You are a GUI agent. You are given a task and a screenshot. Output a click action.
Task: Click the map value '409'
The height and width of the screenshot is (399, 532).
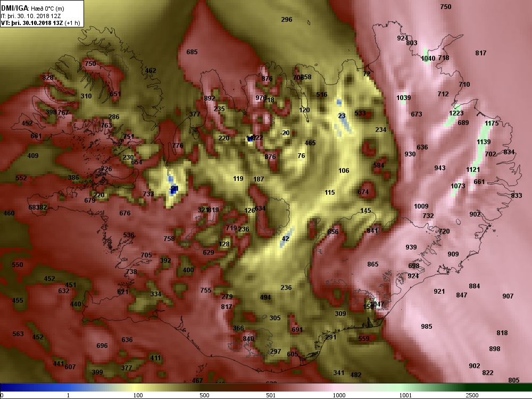tap(33, 156)
